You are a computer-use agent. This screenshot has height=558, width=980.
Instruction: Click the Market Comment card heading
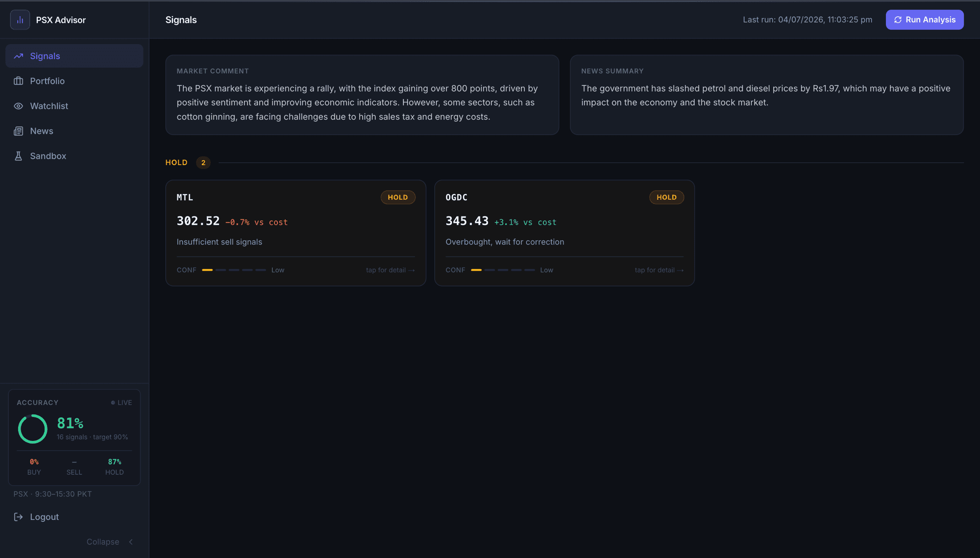click(213, 71)
